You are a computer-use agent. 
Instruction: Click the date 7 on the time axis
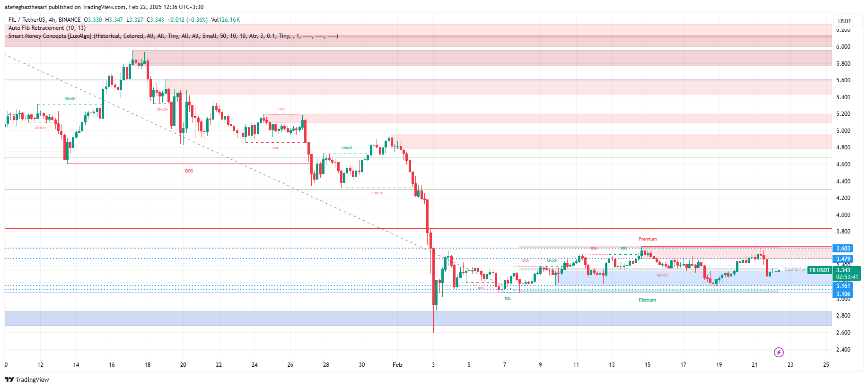pyautogui.click(x=505, y=365)
